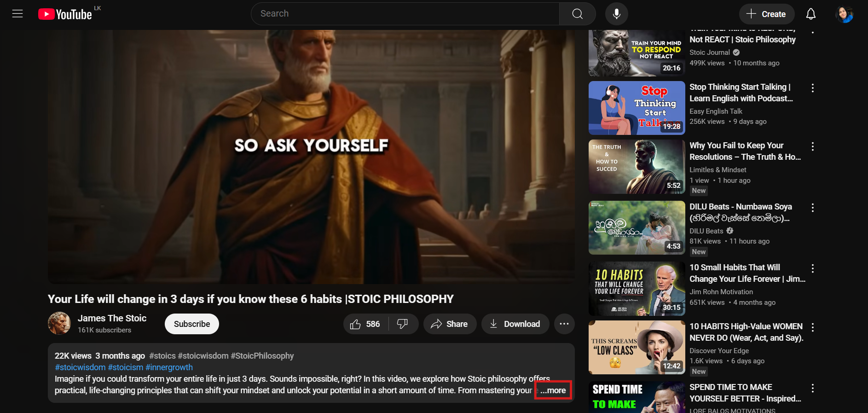The height and width of the screenshot is (413, 868).
Task: Focus the Search input field
Action: coord(405,14)
